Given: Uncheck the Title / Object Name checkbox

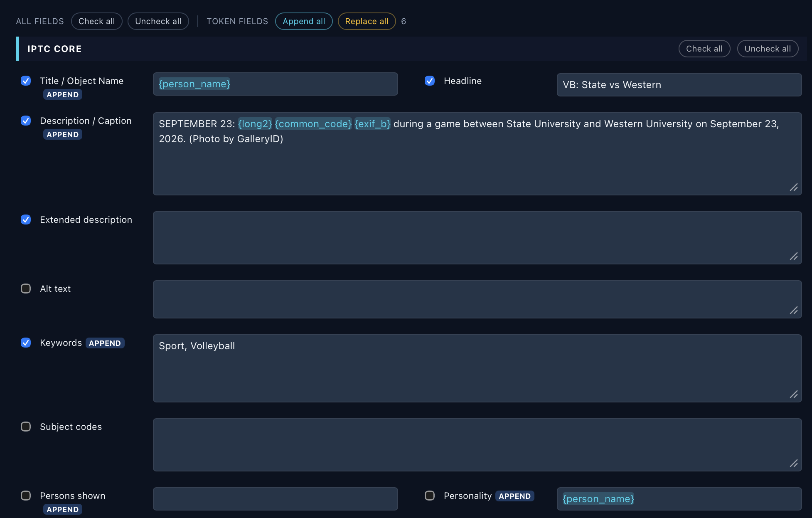Looking at the screenshot, I should (26, 81).
